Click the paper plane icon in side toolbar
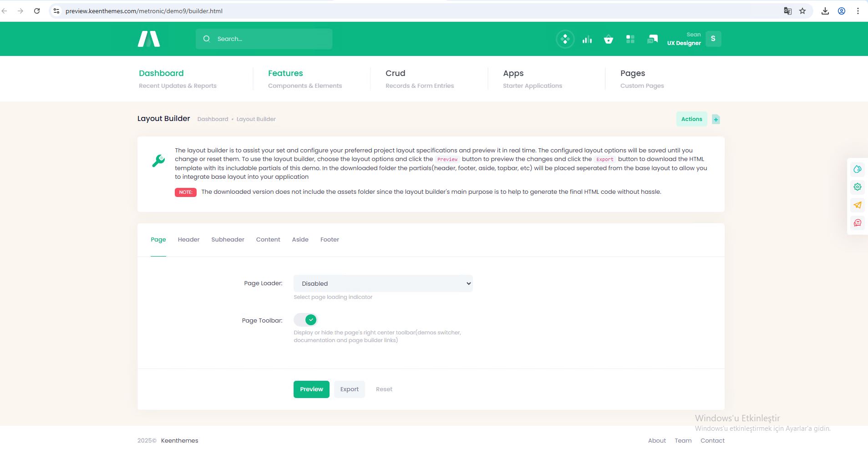The image size is (868, 454). [857, 205]
